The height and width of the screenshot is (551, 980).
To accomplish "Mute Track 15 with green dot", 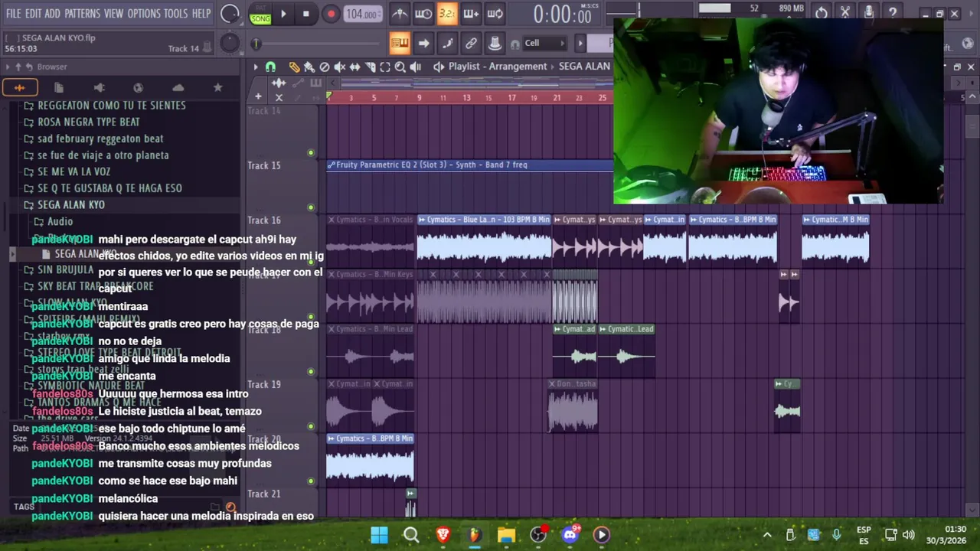I will pyautogui.click(x=311, y=207).
